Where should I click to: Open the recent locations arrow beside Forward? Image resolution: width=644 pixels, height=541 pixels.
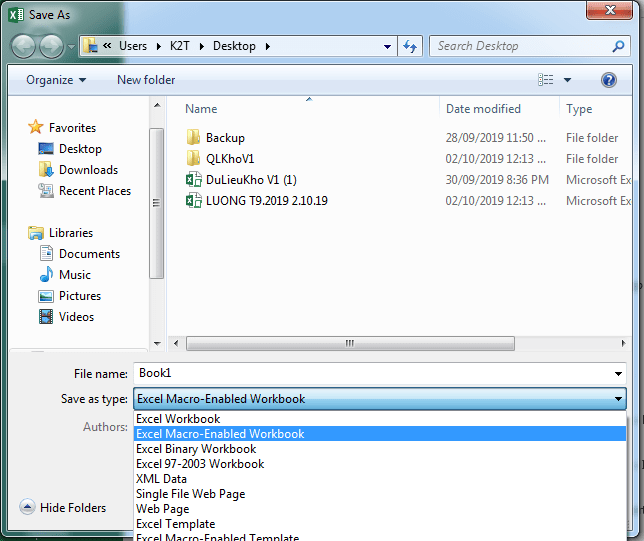click(x=71, y=47)
